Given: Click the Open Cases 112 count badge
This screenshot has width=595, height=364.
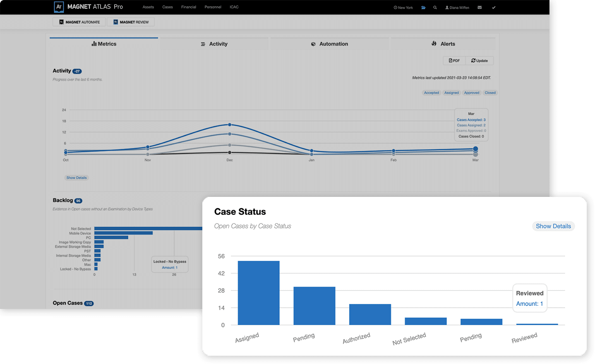Looking at the screenshot, I should 89,304.
